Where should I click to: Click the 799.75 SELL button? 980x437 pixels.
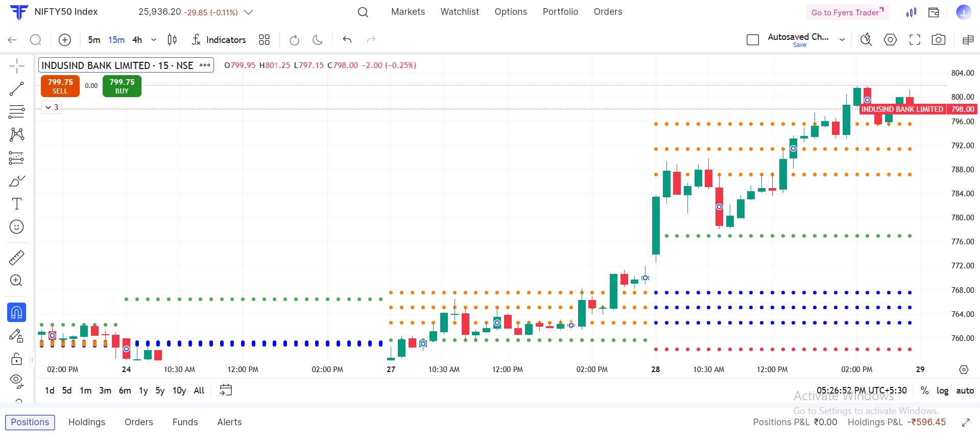tap(60, 86)
